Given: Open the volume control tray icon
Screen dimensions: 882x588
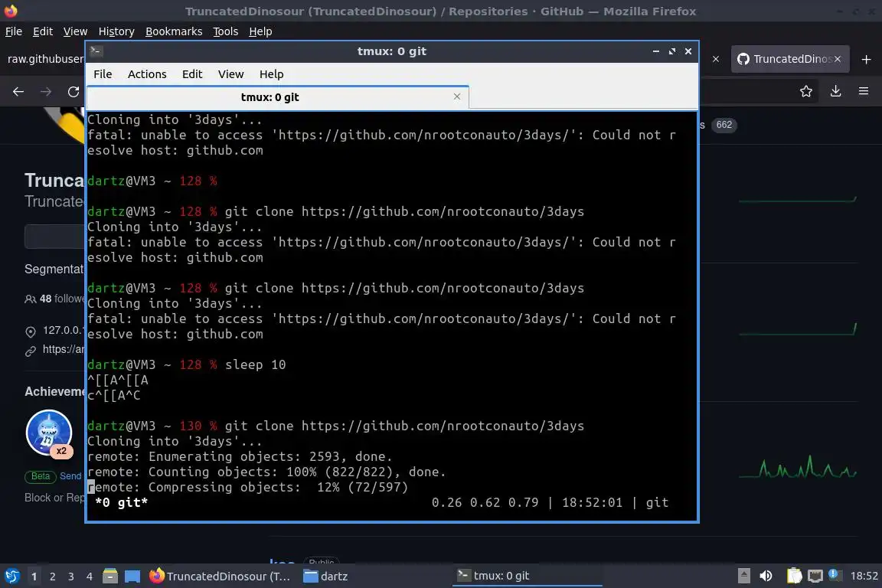Looking at the screenshot, I should (x=766, y=576).
